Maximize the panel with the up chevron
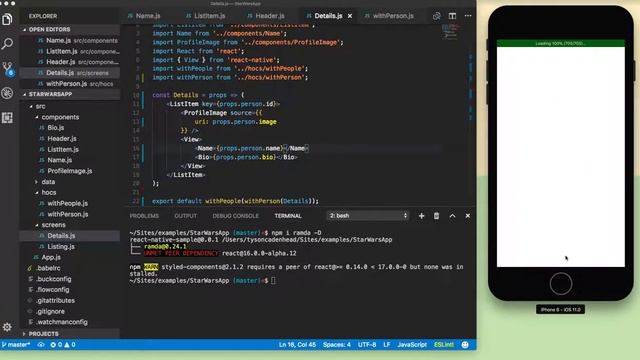This screenshot has height=360, width=640. tap(452, 216)
